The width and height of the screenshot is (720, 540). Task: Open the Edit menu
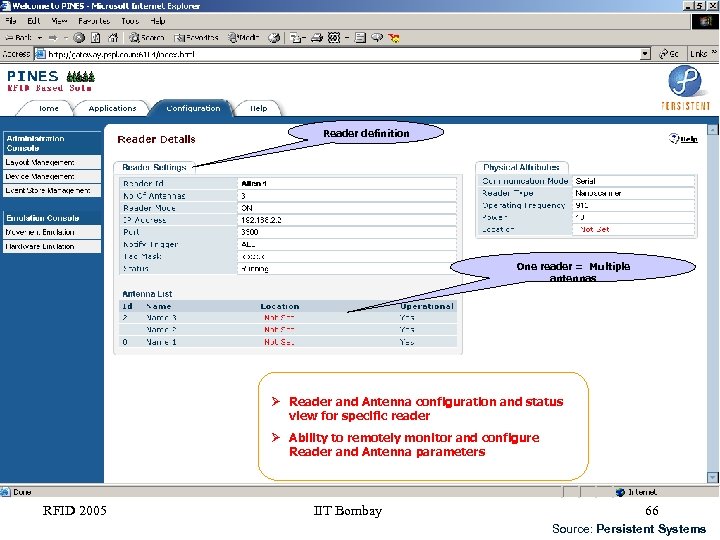click(x=34, y=21)
